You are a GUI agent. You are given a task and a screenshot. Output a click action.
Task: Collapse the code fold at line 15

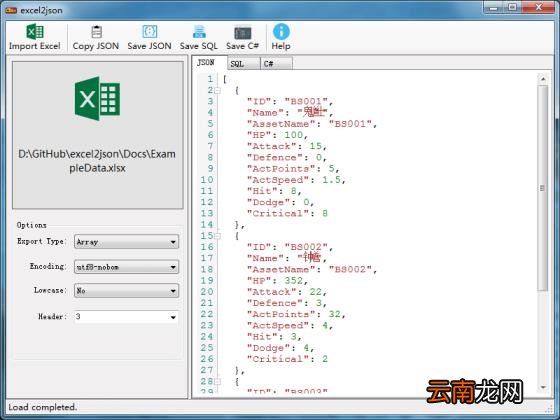[217, 236]
